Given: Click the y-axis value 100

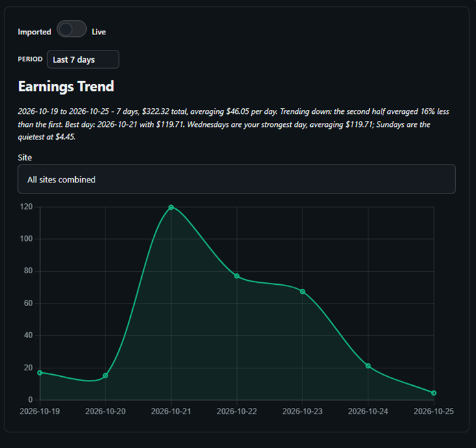Looking at the screenshot, I should (26, 239).
